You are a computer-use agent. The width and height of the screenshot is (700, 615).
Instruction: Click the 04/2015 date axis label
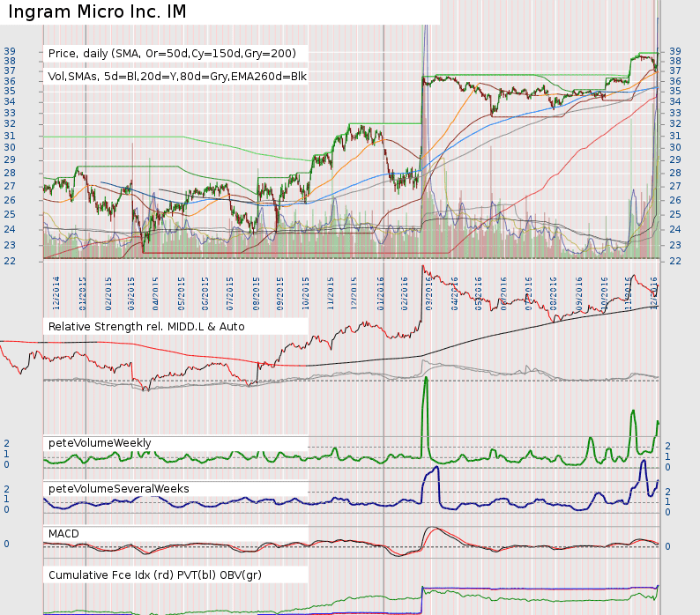[x=155, y=293]
